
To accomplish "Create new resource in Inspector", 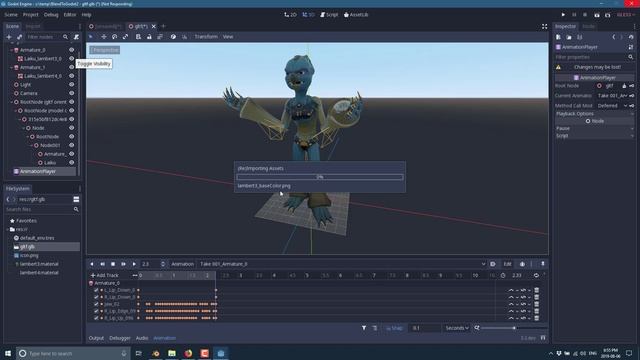I will [x=558, y=37].
